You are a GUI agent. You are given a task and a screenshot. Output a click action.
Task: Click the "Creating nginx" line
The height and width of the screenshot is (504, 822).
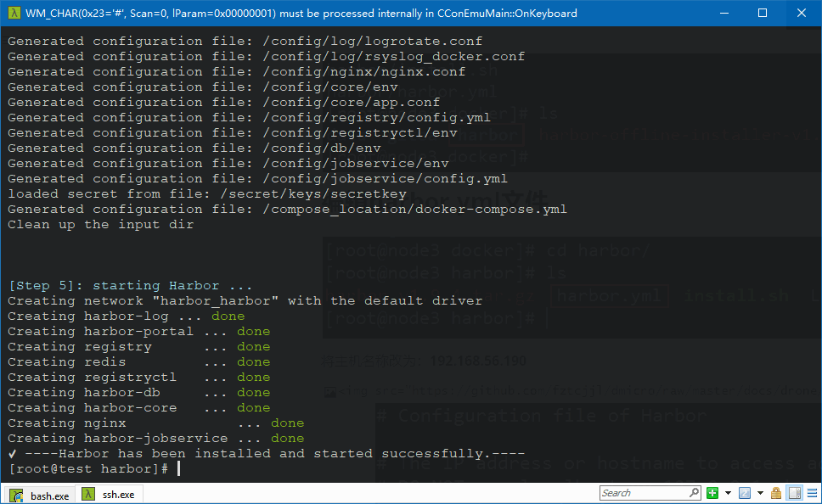pos(155,423)
